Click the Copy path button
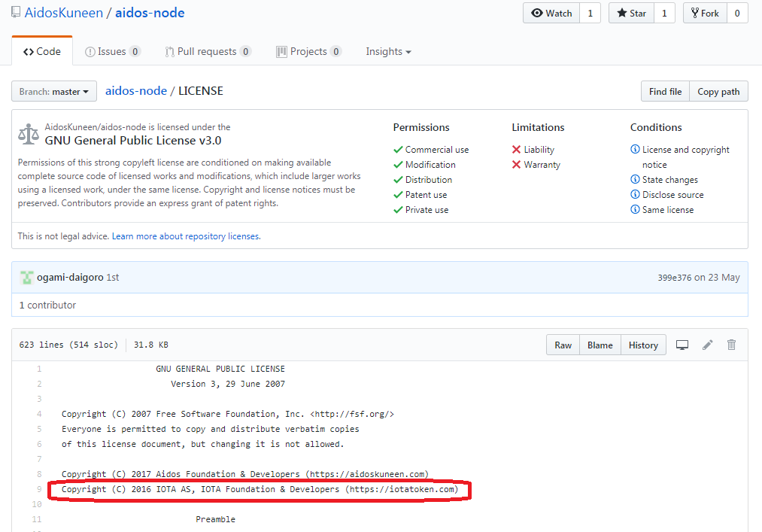Image resolution: width=762 pixels, height=532 pixels. click(718, 91)
